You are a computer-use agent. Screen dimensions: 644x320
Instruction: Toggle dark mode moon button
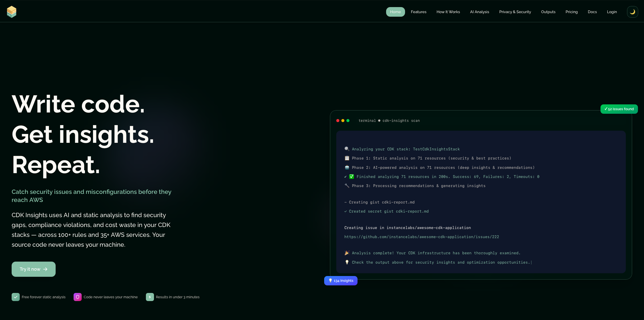coord(632,12)
